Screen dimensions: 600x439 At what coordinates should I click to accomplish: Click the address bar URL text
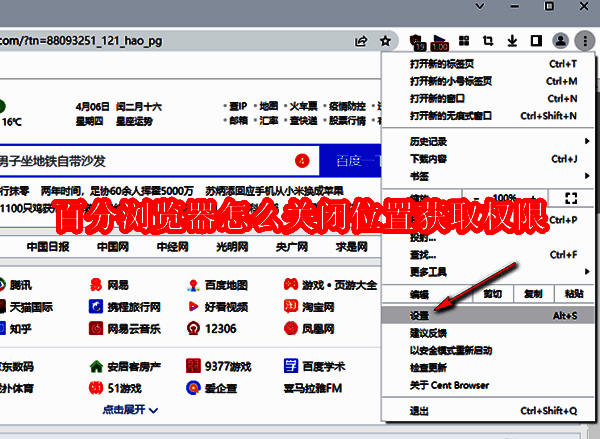[x=81, y=41]
